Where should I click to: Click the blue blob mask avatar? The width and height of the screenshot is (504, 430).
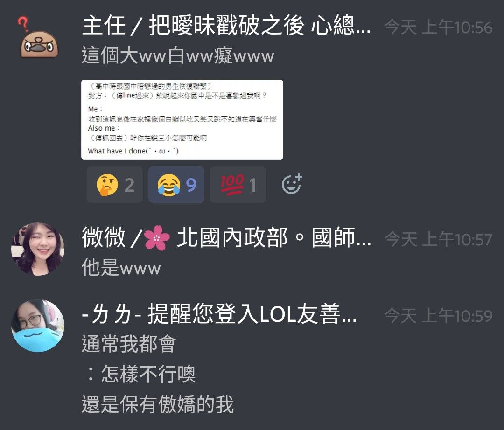tap(38, 326)
